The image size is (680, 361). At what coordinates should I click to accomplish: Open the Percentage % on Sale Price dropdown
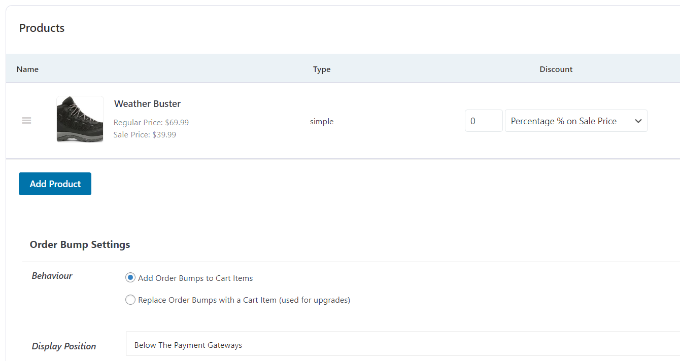(x=576, y=121)
